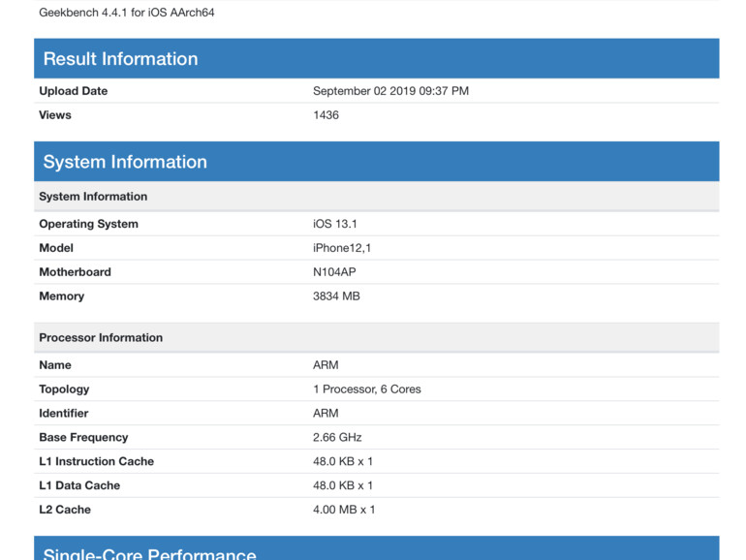This screenshot has width=746, height=560.
Task: Select the Operating System label
Action: pos(88,224)
